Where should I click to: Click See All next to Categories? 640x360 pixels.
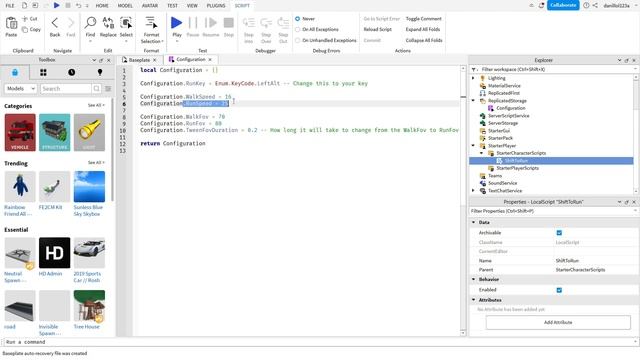(96, 105)
